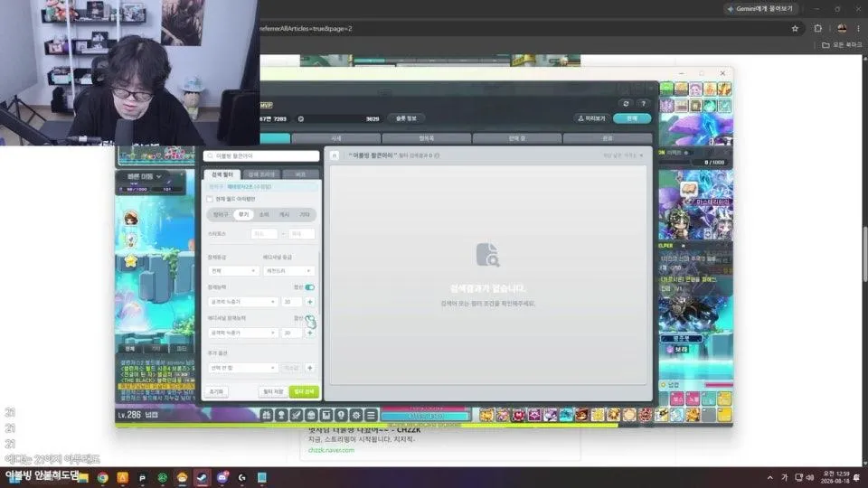Click the yellow star icon on game left side
Screen dimensions: 868x488
coord(130,260)
